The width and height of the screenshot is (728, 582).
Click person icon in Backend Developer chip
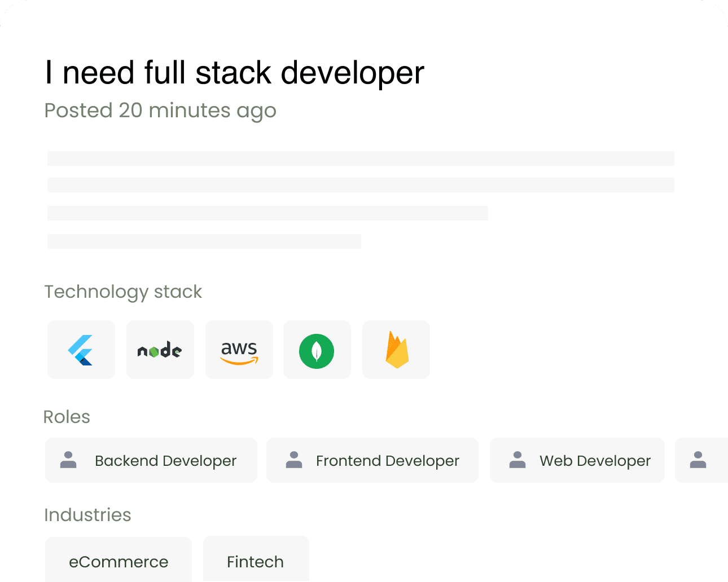click(x=68, y=460)
